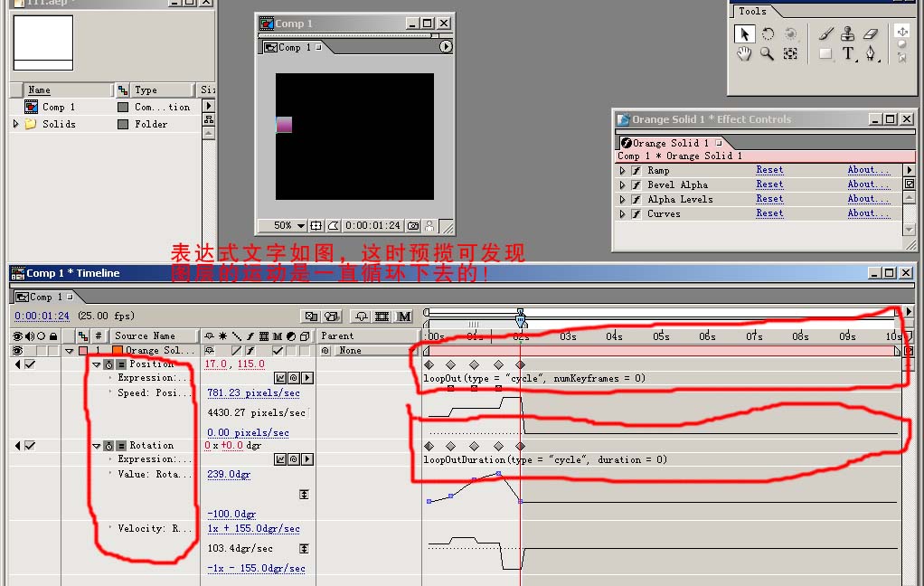Screen dimensions: 924x586
Task: Select the Hand tool in Tools palette
Action: [744, 54]
